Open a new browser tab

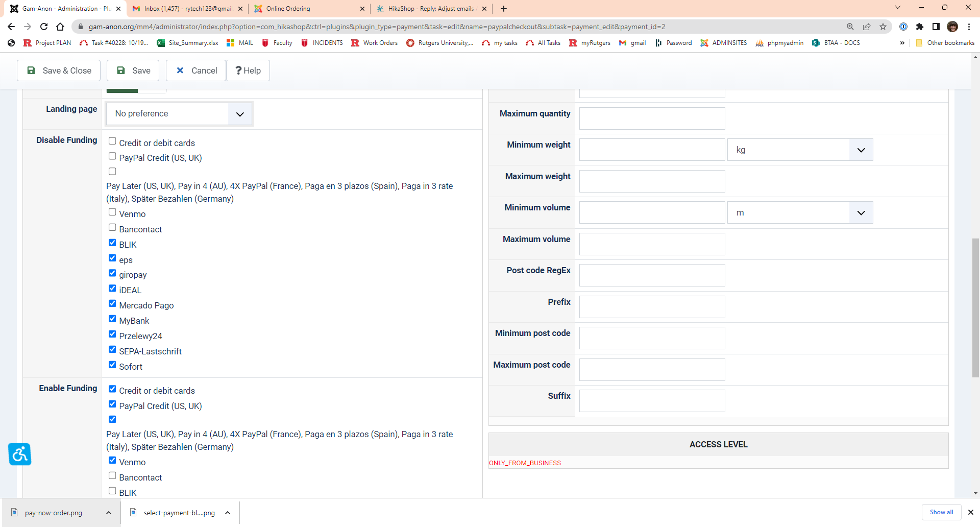504,9
